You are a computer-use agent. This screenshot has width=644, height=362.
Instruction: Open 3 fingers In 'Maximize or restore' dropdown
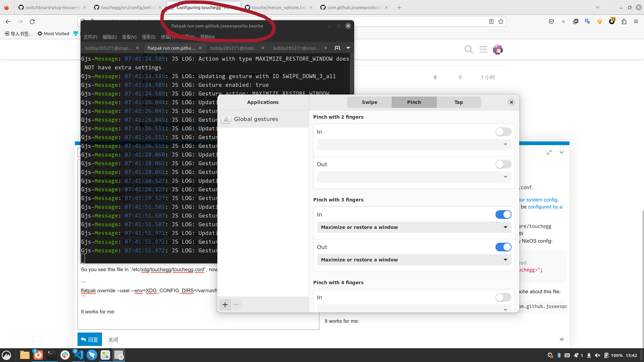click(414, 227)
